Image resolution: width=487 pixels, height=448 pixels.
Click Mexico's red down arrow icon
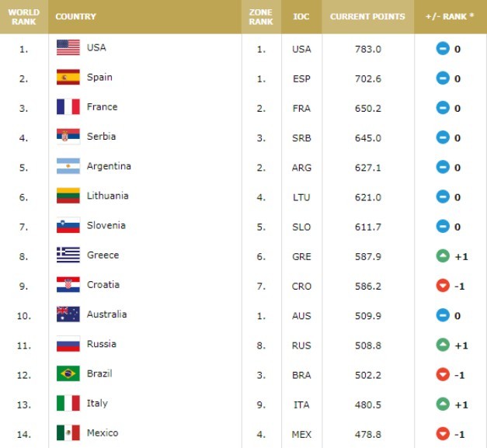click(443, 434)
